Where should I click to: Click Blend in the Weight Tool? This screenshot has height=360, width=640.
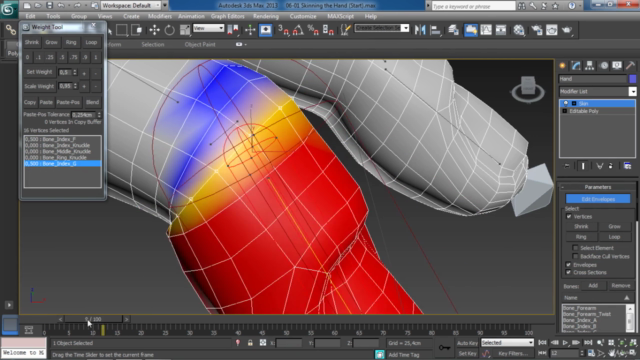[92, 102]
